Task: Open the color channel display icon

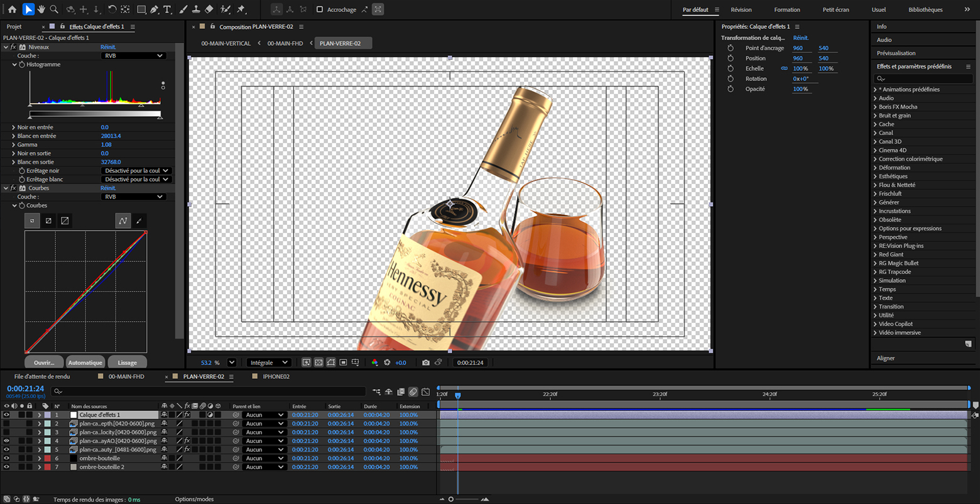Action: pos(375,363)
